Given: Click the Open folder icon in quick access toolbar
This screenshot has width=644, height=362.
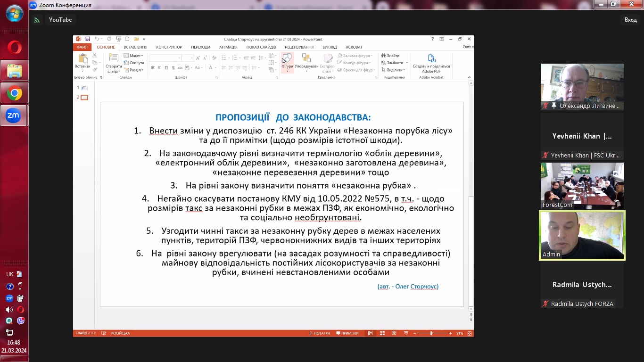Looking at the screenshot, I should pos(136,39).
